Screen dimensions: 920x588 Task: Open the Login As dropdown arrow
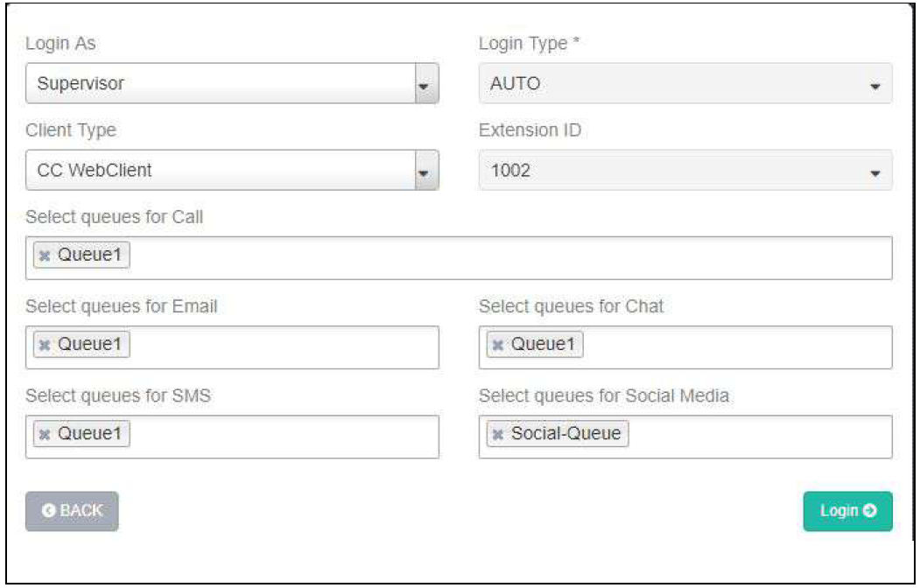tap(425, 85)
